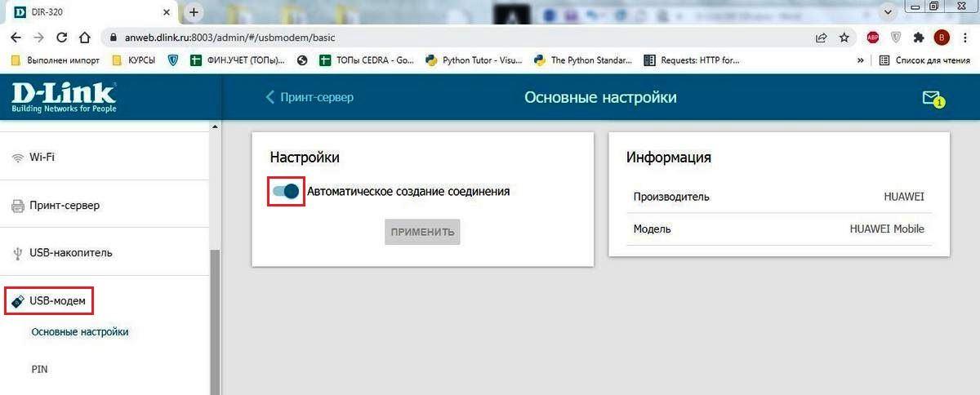Screen dimensions: 980x395
Task: Click the ПРИМЕНИТЬ button
Action: point(422,232)
